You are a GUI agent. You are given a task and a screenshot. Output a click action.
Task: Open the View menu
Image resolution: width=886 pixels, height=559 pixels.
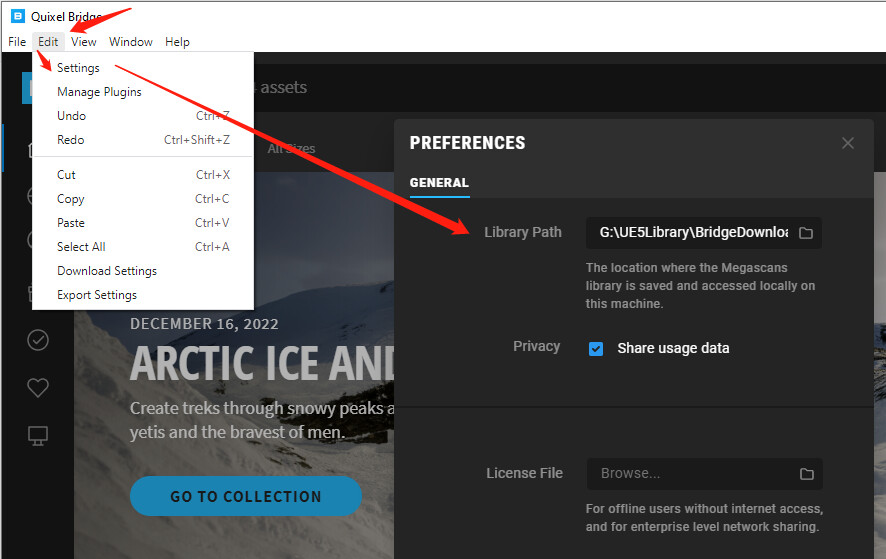tap(84, 42)
